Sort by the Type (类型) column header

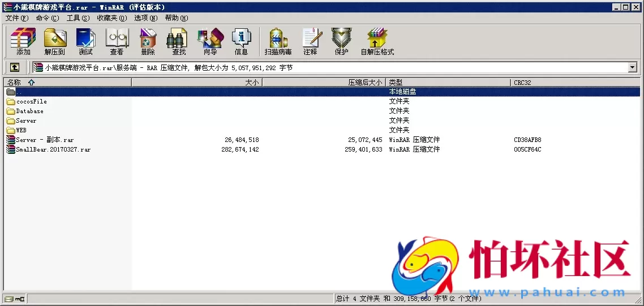click(x=449, y=83)
